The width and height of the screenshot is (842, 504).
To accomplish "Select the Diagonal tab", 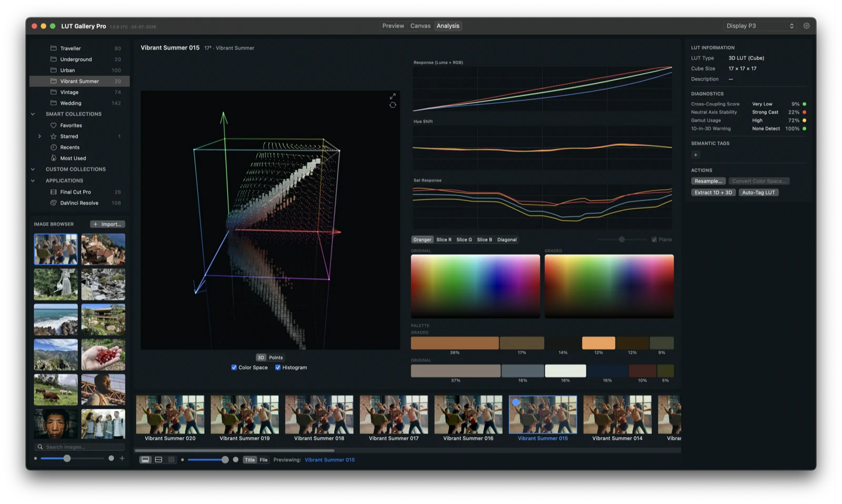I will (507, 239).
